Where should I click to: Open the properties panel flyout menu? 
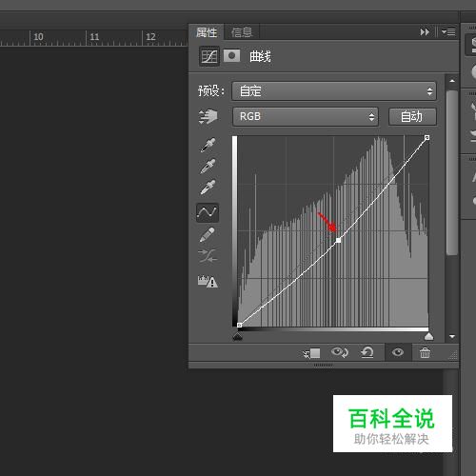448,32
